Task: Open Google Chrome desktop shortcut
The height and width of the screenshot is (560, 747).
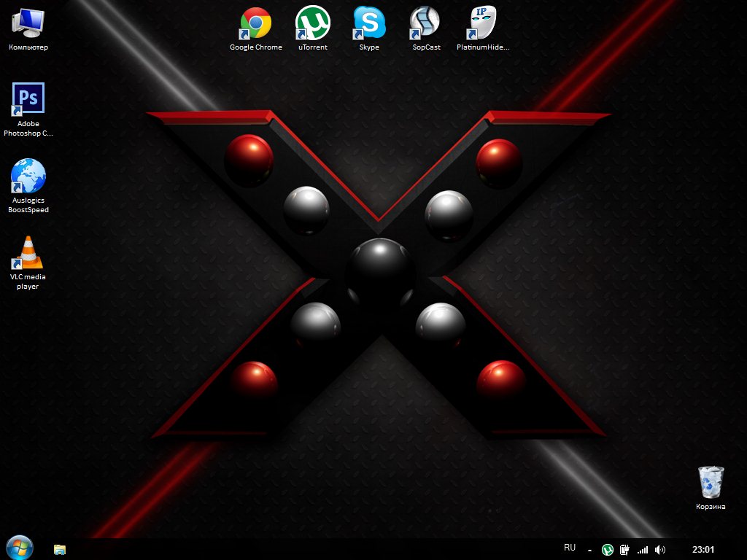Action: [x=255, y=23]
